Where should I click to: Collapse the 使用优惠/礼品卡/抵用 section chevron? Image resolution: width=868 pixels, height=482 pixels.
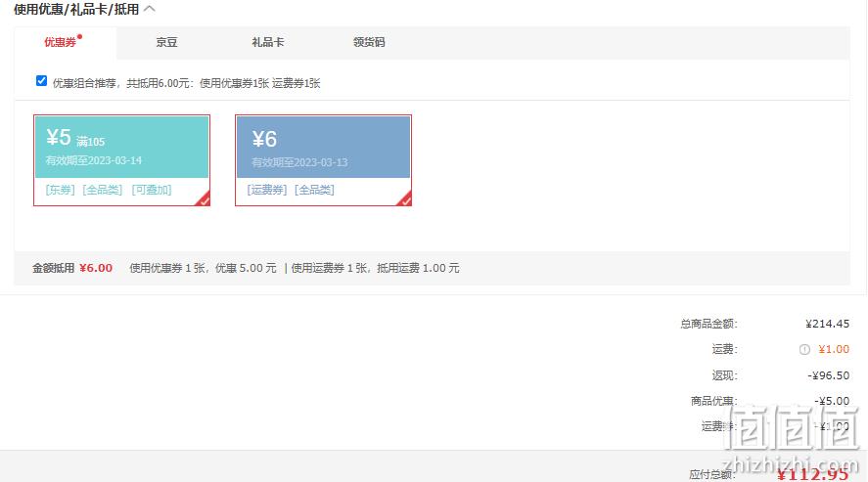(x=150, y=9)
